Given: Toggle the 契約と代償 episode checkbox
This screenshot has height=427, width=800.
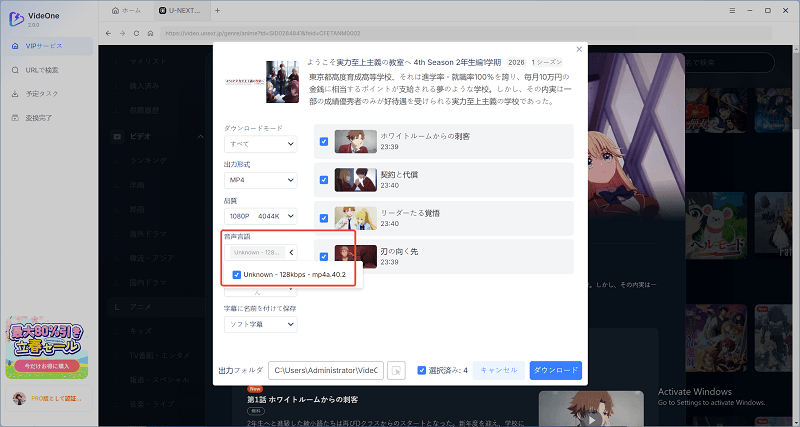Looking at the screenshot, I should tap(324, 180).
